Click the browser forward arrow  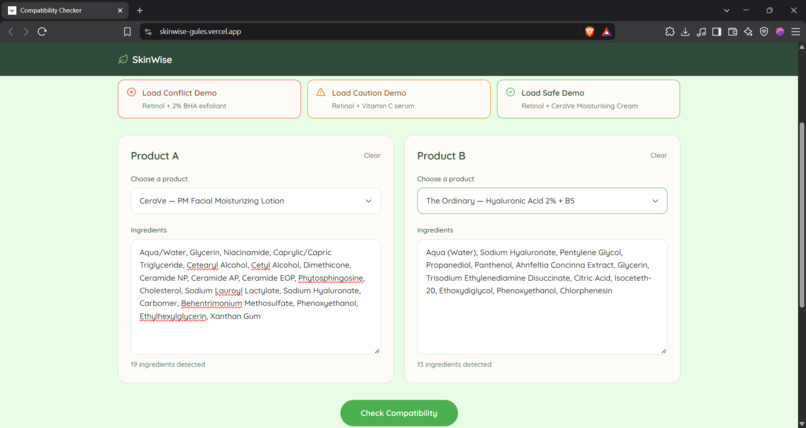pos(26,32)
